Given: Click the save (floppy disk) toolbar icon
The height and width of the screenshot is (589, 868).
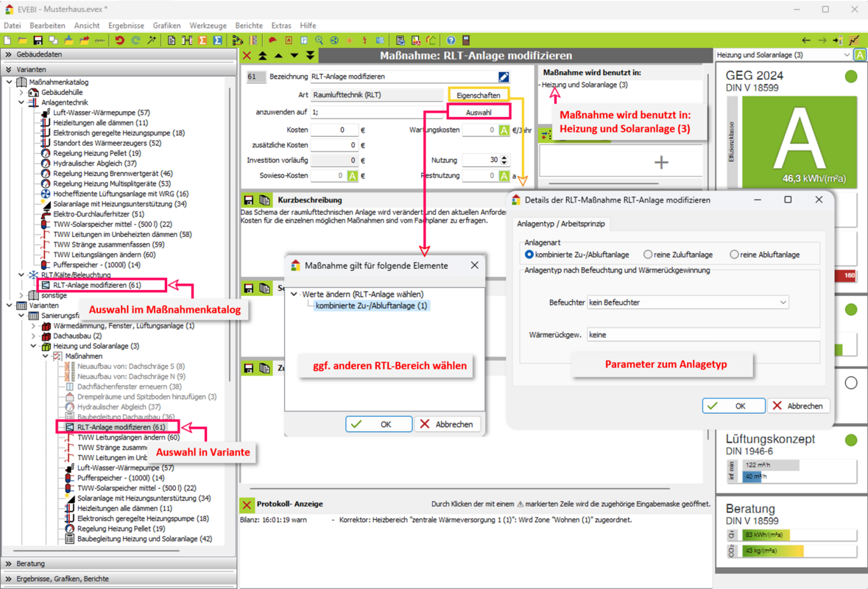Looking at the screenshot, I should tap(38, 40).
